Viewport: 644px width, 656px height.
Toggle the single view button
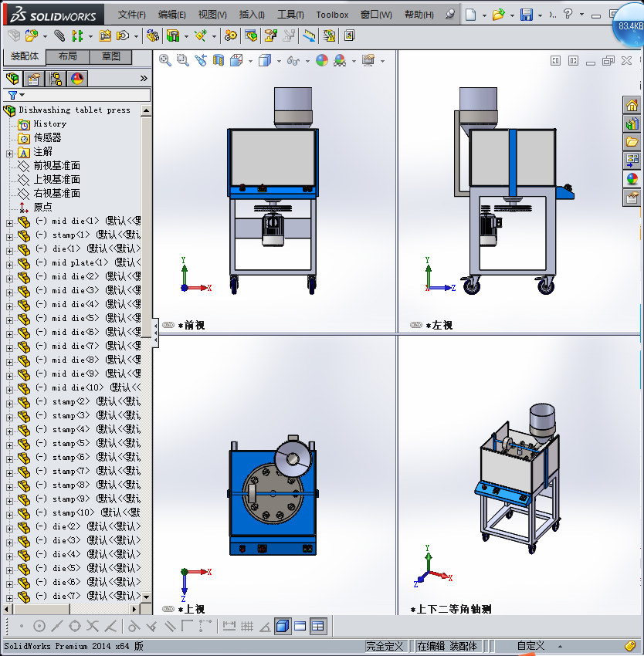[x=283, y=626]
